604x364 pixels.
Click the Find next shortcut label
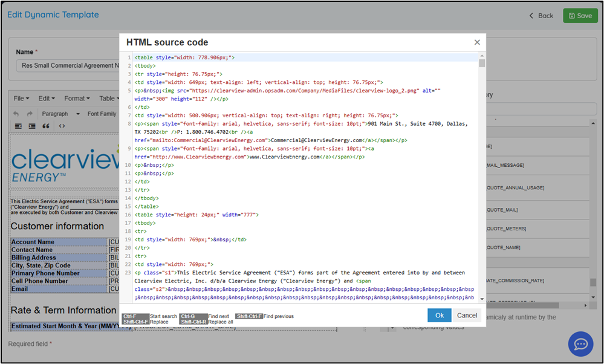pyautogui.click(x=218, y=316)
